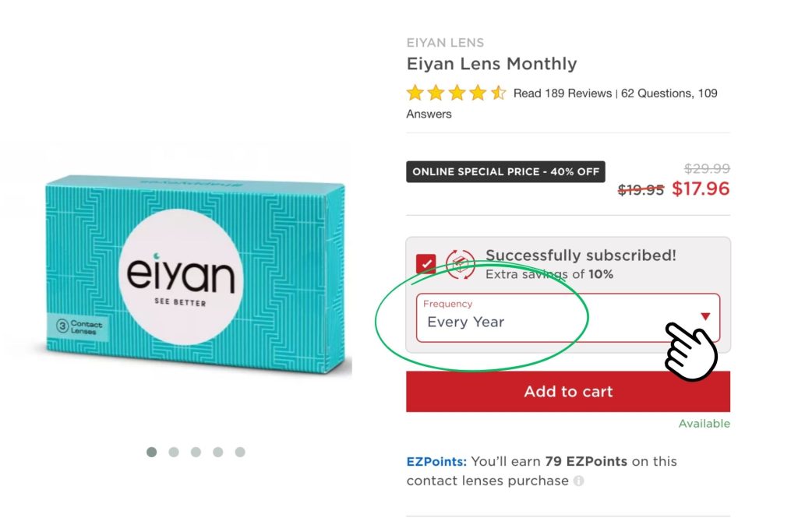Show the fourth carousel image dot
Viewport: 798px width, 532px height.
218,452
